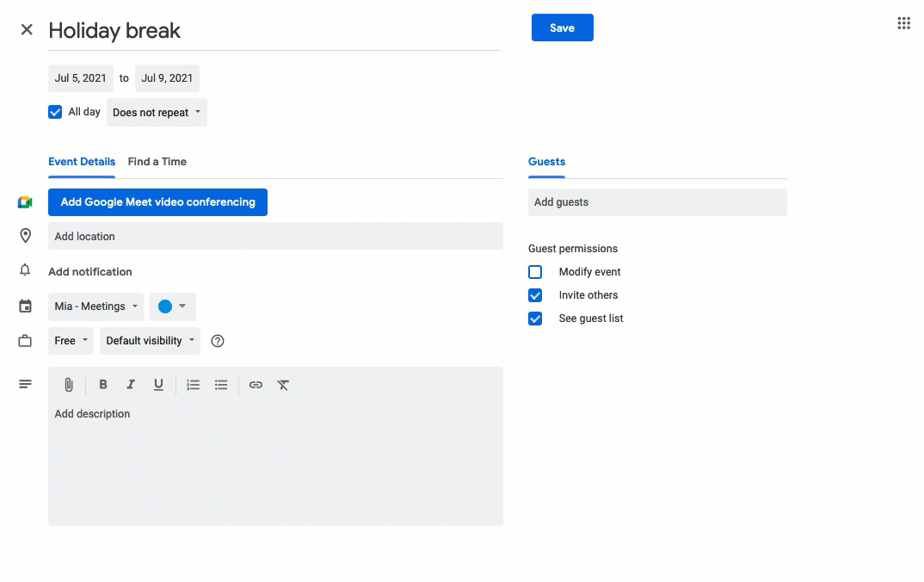The height and width of the screenshot is (582, 924).
Task: Toggle bold formatting in description
Action: pos(102,385)
